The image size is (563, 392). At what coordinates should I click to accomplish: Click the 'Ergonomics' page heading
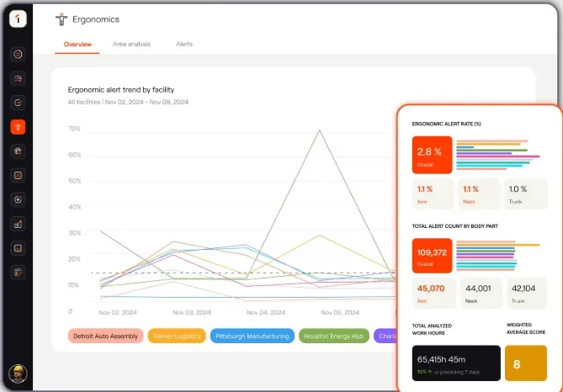[x=96, y=19]
